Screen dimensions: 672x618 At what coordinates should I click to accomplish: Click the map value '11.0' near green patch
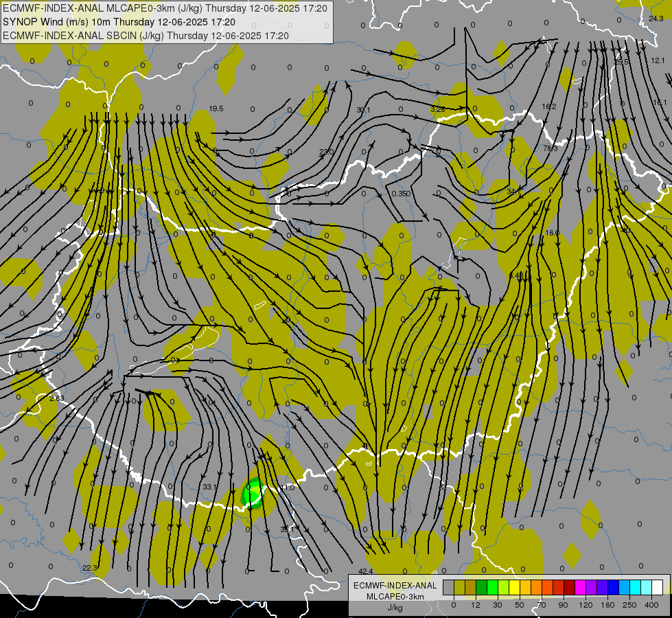tap(287, 488)
